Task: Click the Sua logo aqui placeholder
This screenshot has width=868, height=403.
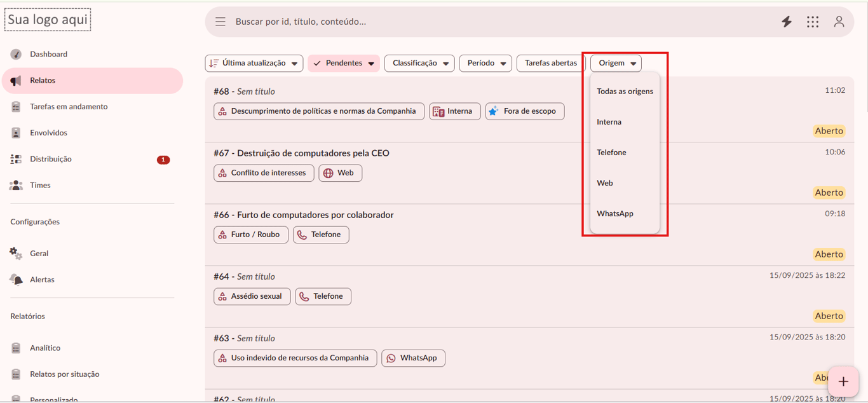Action: tap(48, 20)
